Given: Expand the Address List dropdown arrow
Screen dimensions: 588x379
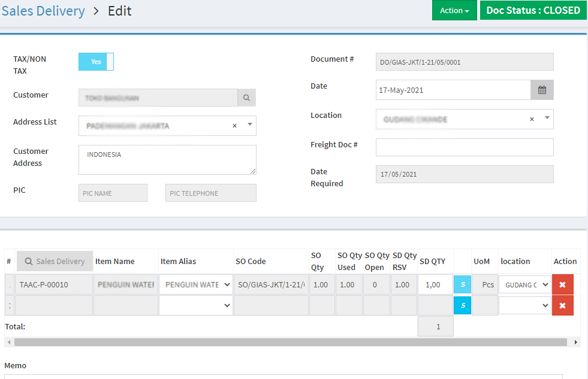Looking at the screenshot, I should [x=250, y=125].
